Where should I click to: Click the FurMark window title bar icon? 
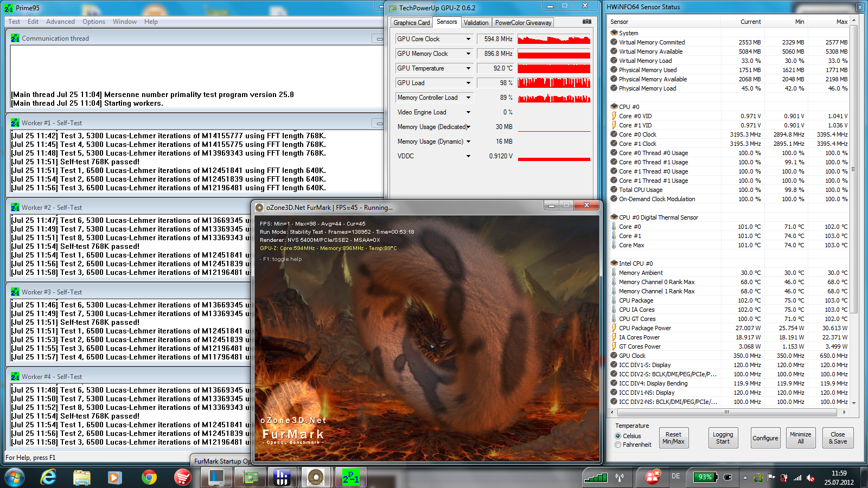259,207
